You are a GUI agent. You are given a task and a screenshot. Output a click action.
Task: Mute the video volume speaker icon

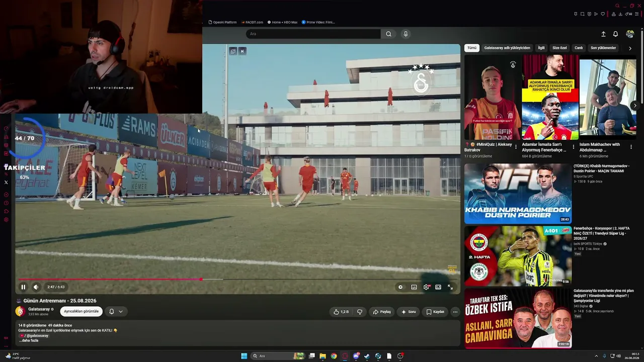[x=36, y=287]
